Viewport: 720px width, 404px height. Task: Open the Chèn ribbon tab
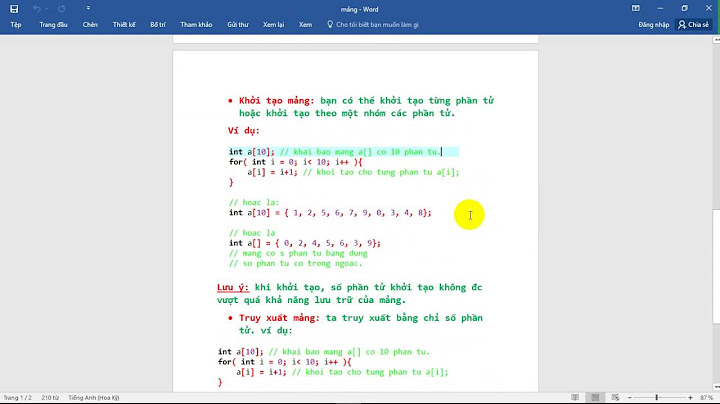tap(90, 25)
